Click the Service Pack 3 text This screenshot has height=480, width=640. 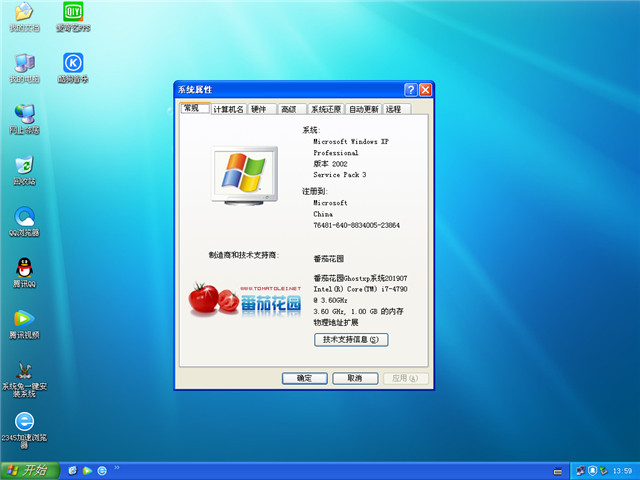click(340, 175)
